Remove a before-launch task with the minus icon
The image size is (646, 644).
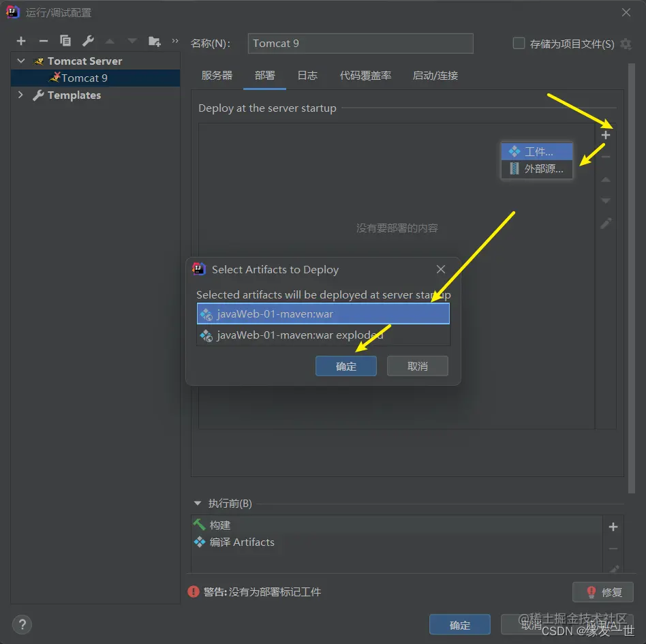[x=613, y=549]
